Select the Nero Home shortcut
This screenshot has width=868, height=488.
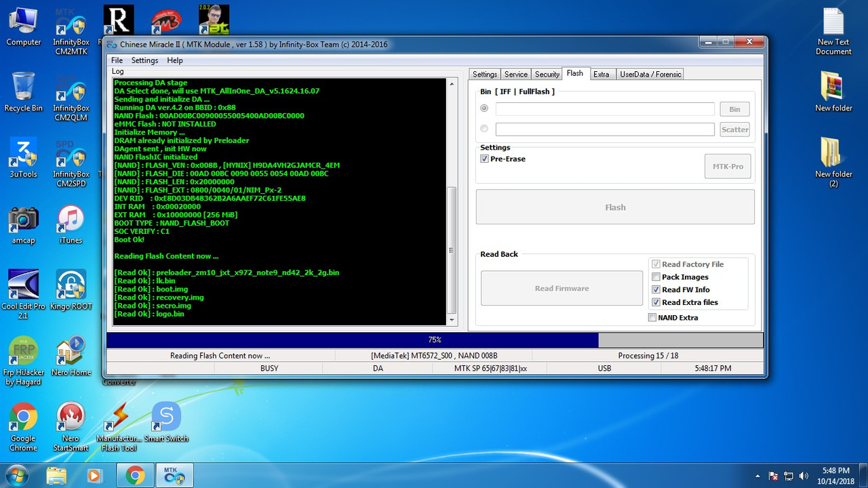pos(71,357)
